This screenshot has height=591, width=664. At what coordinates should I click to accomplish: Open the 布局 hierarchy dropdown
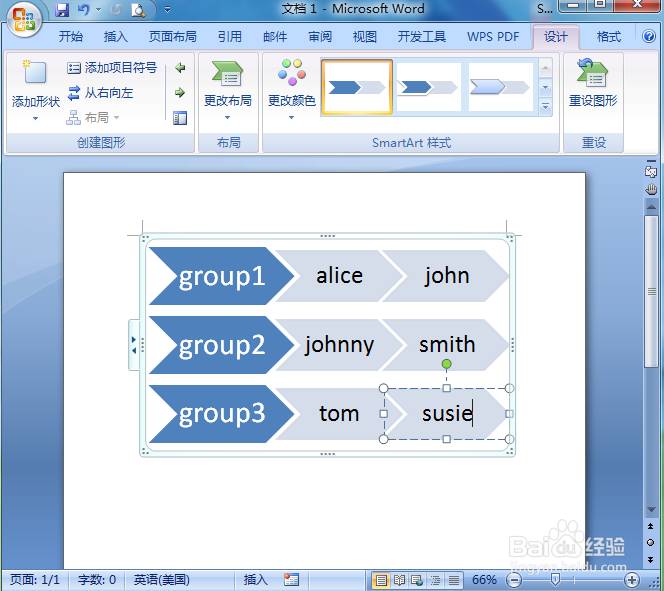93,117
